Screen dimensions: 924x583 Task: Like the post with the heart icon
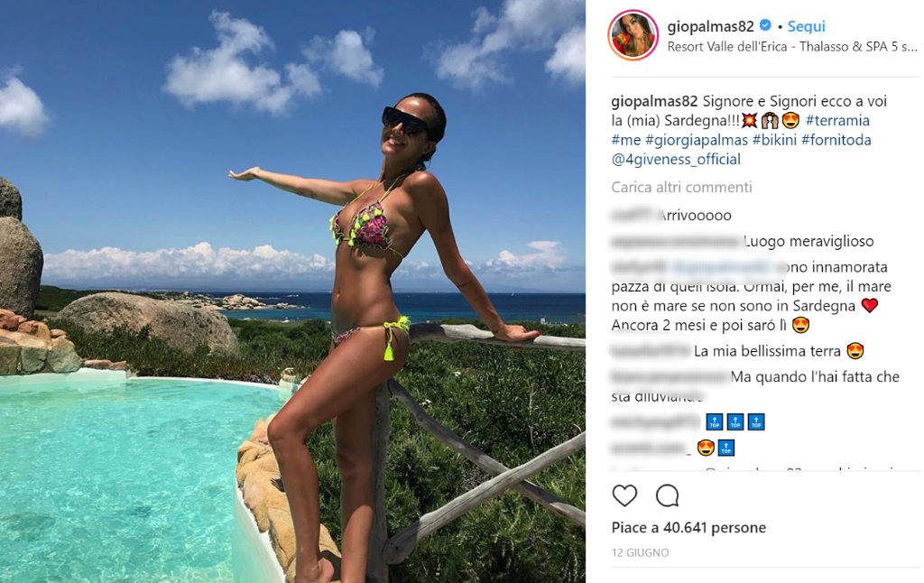(624, 495)
